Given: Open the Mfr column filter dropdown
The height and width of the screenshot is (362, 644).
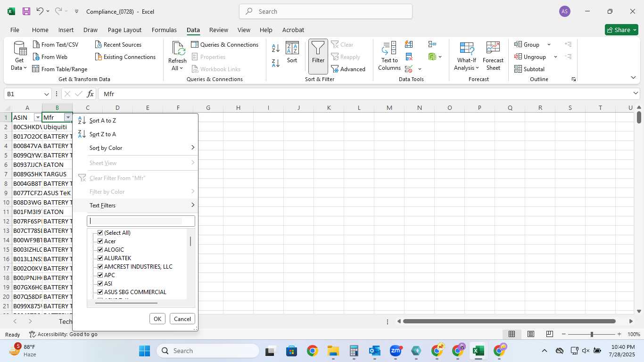Looking at the screenshot, I should pos(68,117).
